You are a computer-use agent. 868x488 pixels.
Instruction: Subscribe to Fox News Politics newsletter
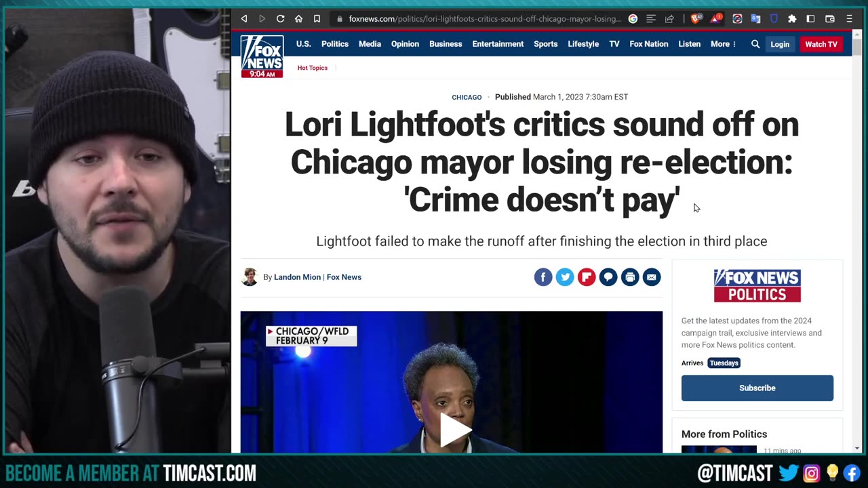757,388
